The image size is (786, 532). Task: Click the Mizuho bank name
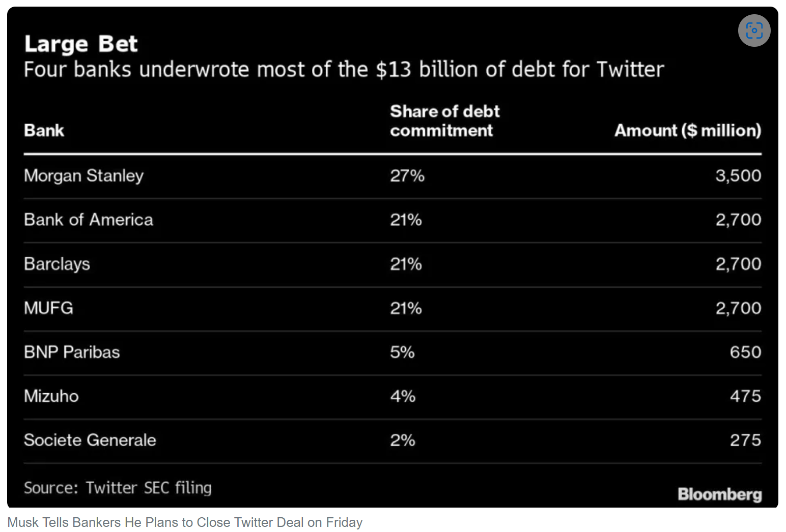51,396
